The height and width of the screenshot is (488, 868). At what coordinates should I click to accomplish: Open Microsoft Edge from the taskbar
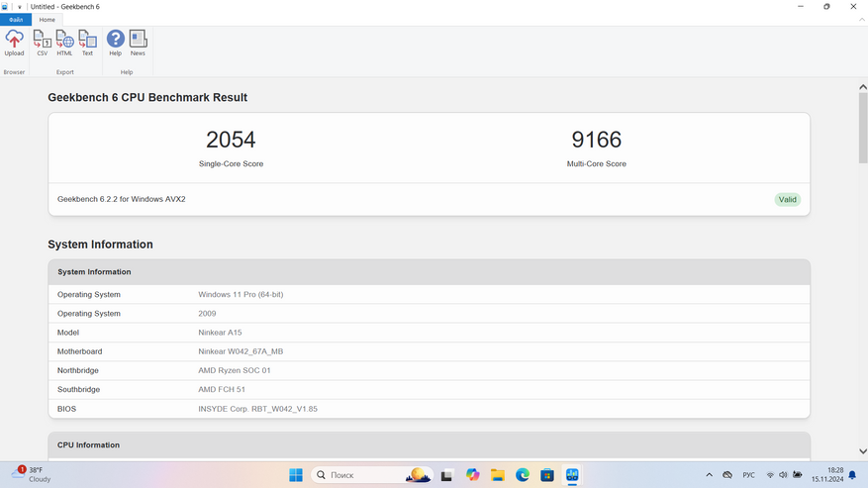[522, 475]
